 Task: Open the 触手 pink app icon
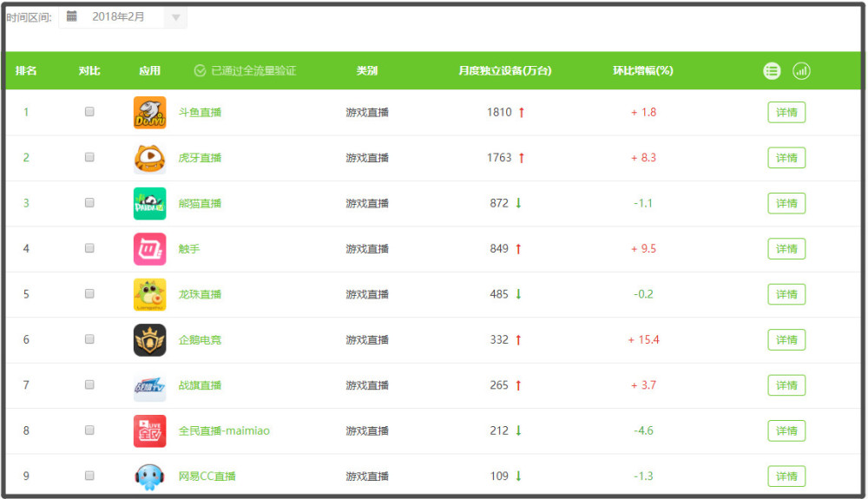point(149,249)
